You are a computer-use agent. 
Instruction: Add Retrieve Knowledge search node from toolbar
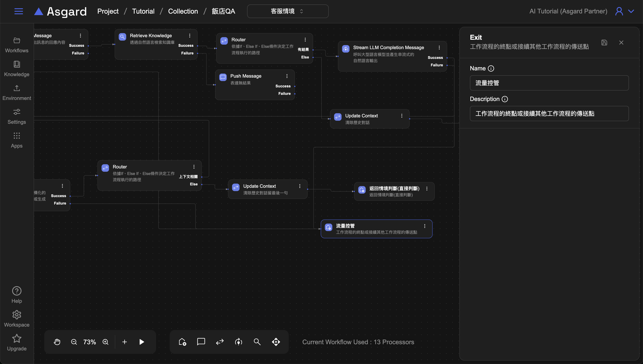pyautogui.click(x=257, y=342)
